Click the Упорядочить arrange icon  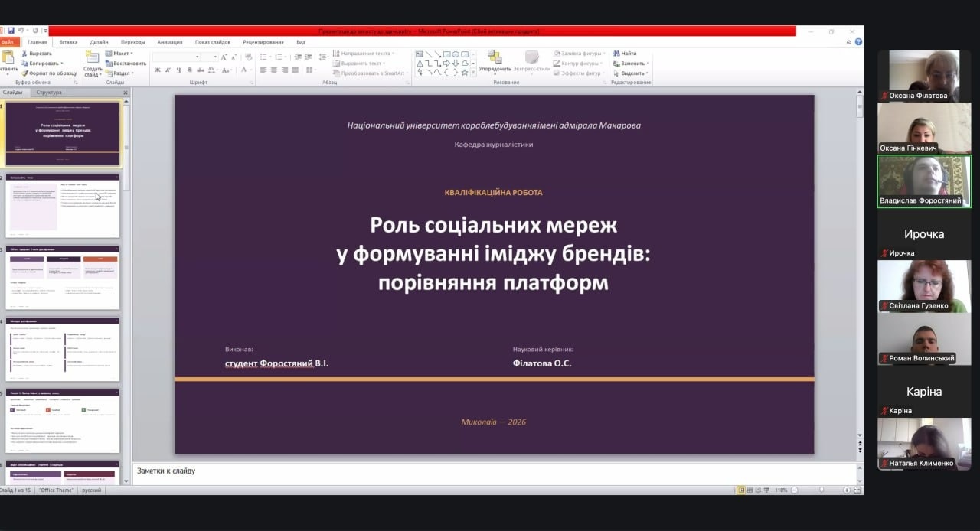(495, 57)
